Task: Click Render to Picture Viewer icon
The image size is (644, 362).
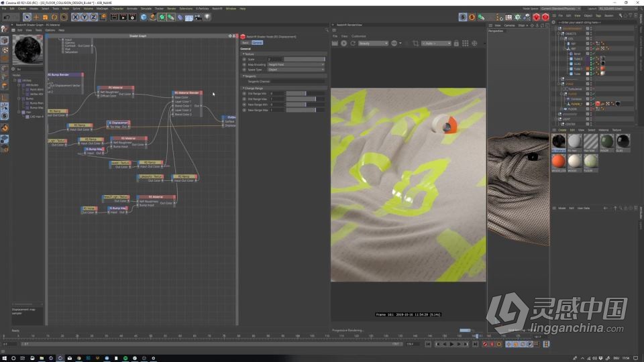Action: [x=123, y=17]
